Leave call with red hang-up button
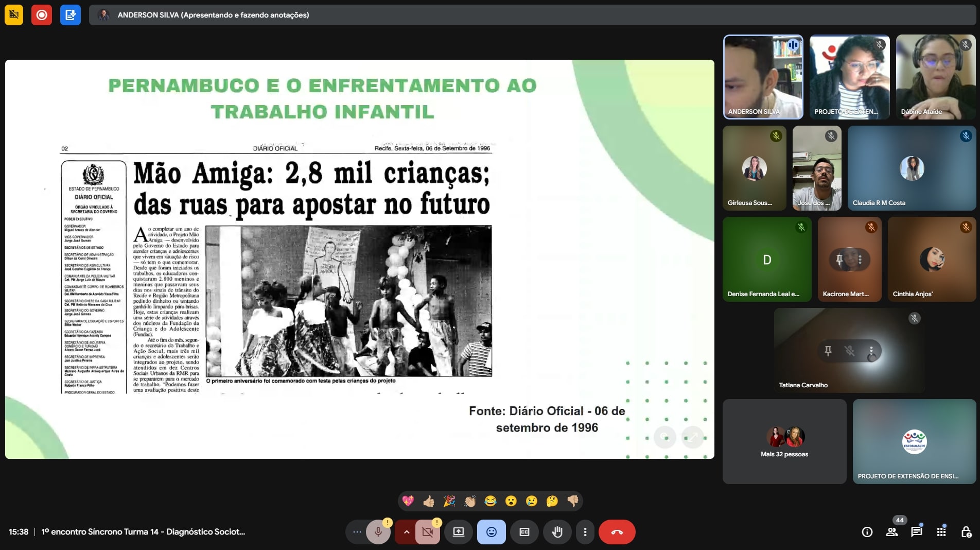980x550 pixels. (x=617, y=532)
